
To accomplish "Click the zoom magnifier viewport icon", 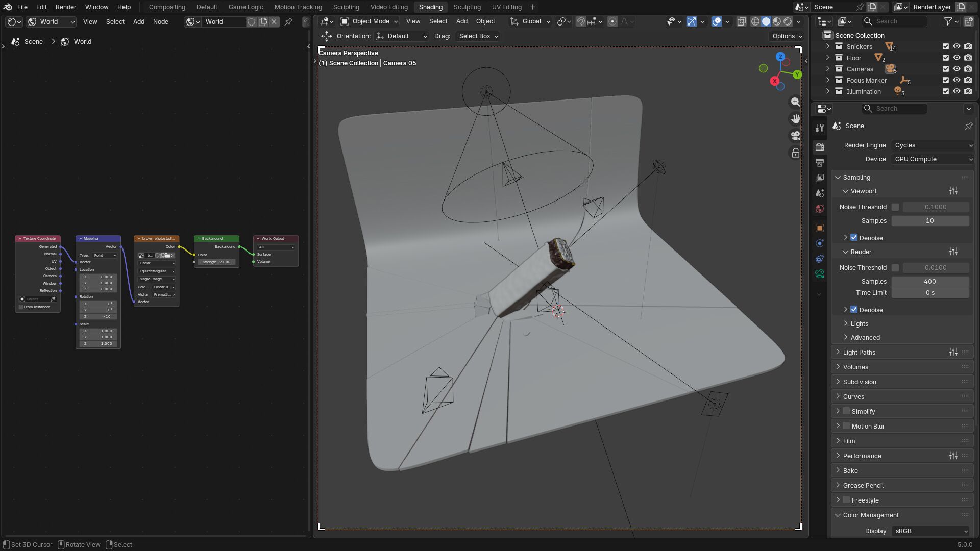I will tap(795, 102).
